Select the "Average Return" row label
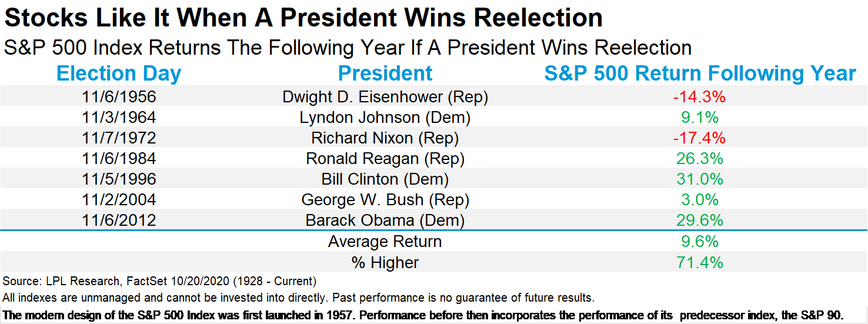This screenshot has width=868, height=324. coord(385,241)
